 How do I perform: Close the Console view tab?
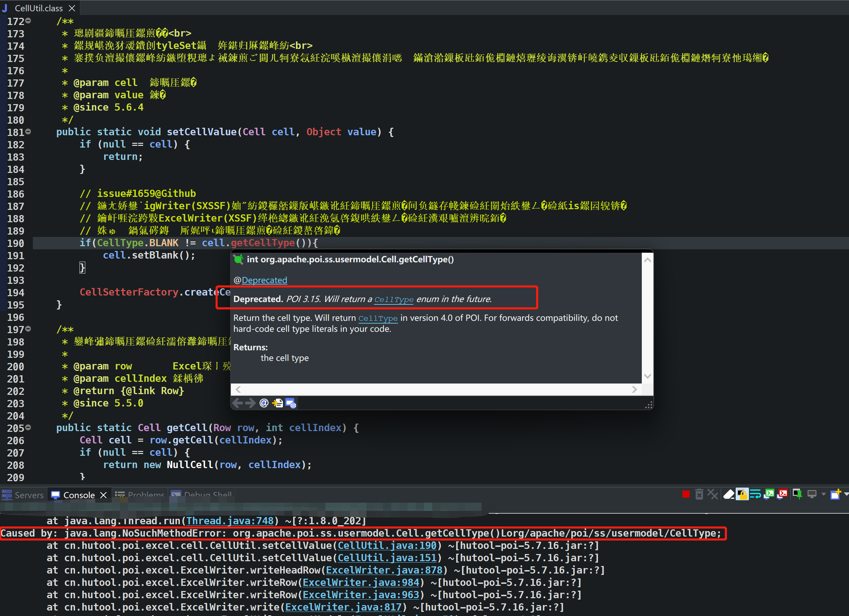pos(104,495)
